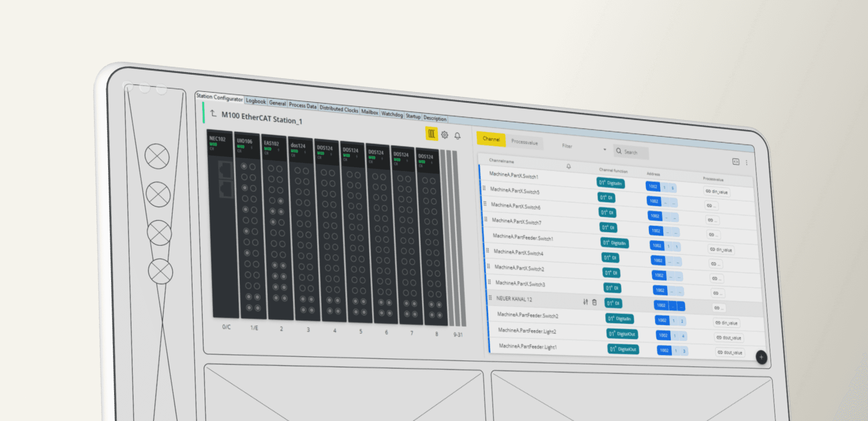Grab the drag handle of MachineA.PartX.Switch7
Screen dimensions: 868x421
pyautogui.click(x=486, y=219)
